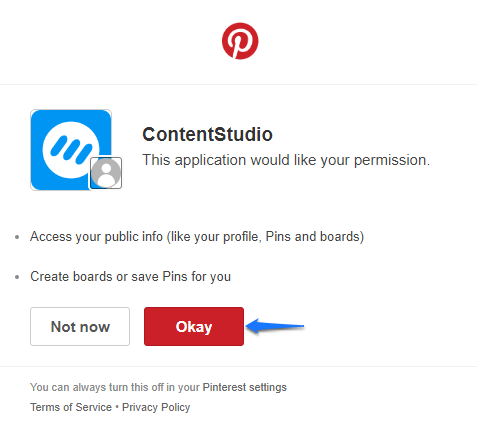This screenshot has height=431, width=477.
Task: Decline by choosing Not now
Action: coord(80,326)
